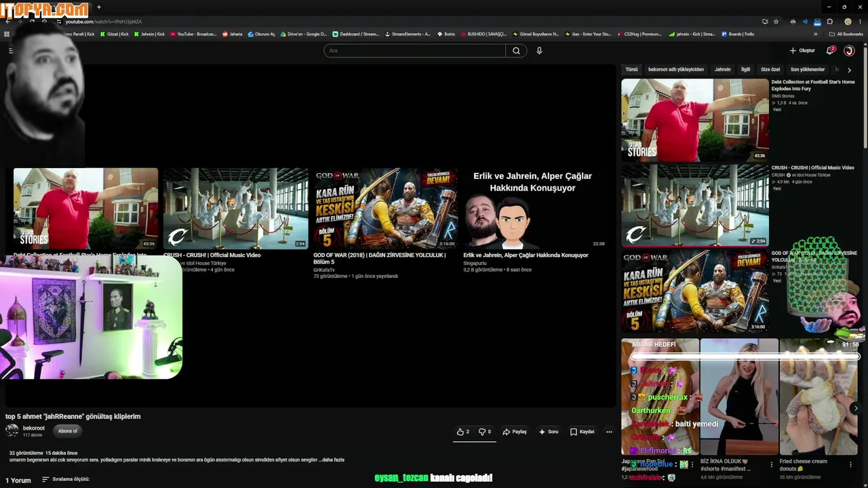Open the comment sort order menu
Image resolution: width=868 pixels, height=488 pixels.
point(66,479)
